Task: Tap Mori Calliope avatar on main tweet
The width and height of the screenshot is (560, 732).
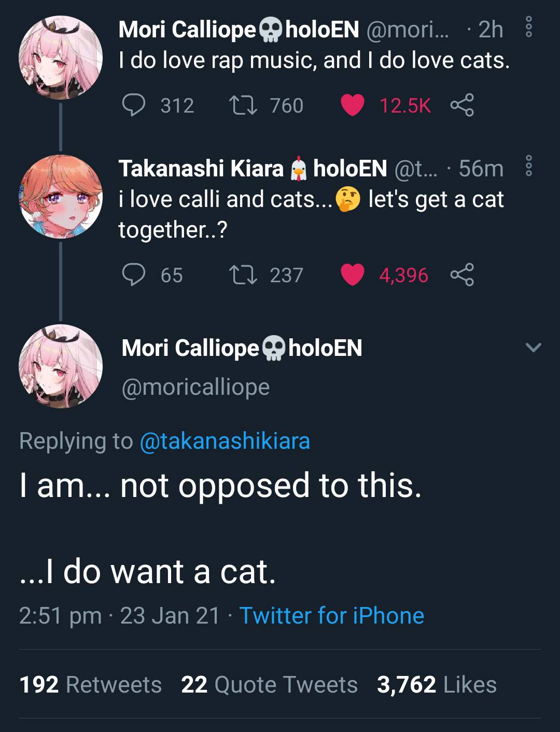Action: pos(61,366)
